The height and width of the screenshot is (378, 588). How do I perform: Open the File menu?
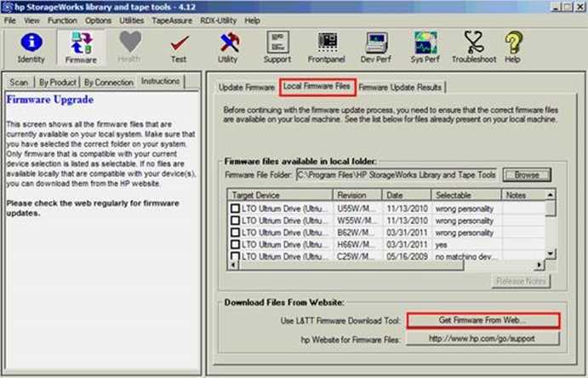coord(10,20)
